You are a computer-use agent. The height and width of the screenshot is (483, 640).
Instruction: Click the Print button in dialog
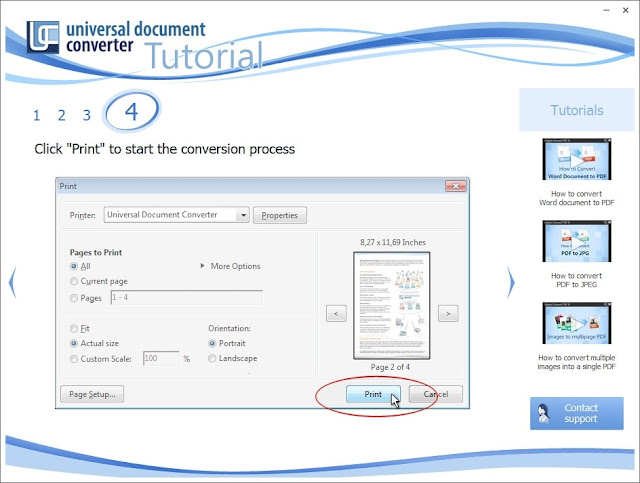[x=373, y=394]
